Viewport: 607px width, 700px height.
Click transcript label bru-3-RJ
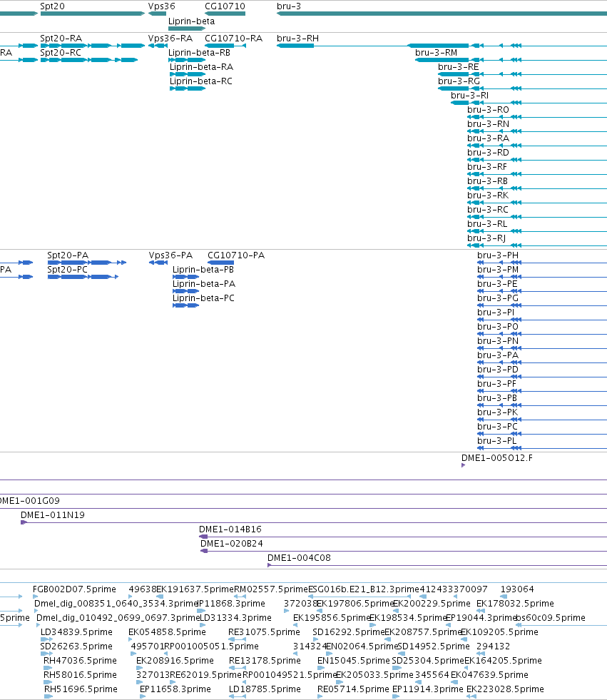486,238
